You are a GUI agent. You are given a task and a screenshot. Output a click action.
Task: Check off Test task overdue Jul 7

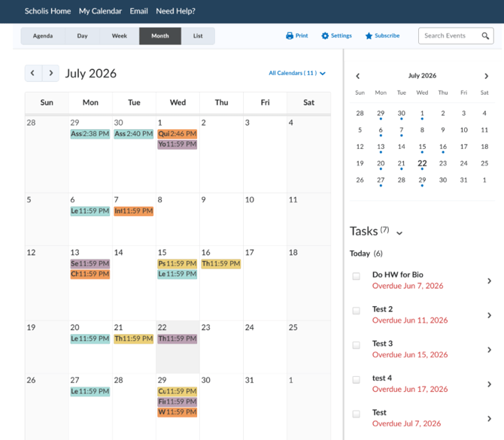pyautogui.click(x=356, y=414)
